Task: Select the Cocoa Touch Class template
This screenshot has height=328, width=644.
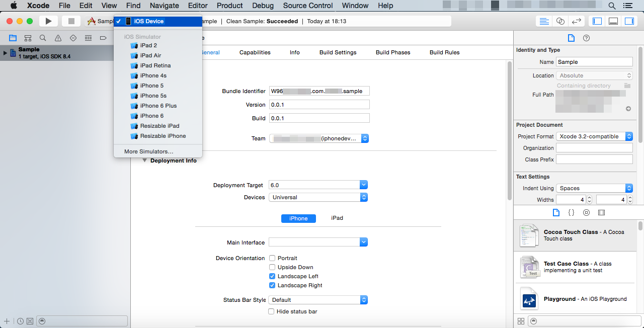Action: point(576,235)
